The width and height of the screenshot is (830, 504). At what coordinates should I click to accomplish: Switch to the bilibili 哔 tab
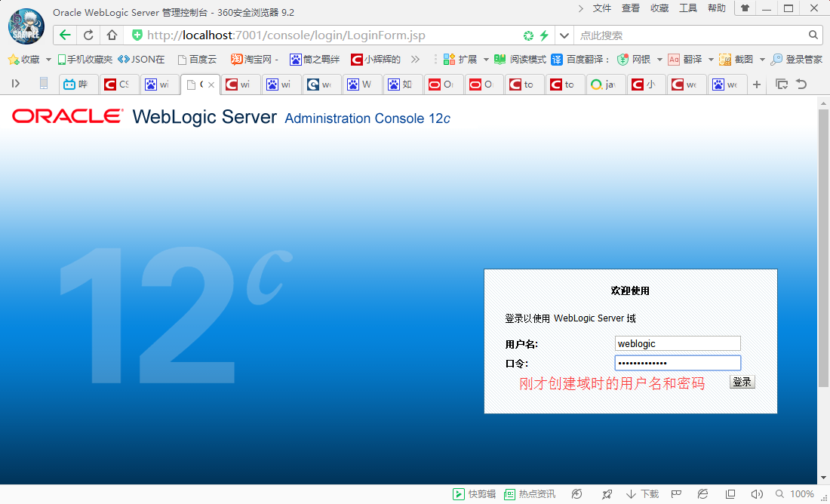pos(78,85)
